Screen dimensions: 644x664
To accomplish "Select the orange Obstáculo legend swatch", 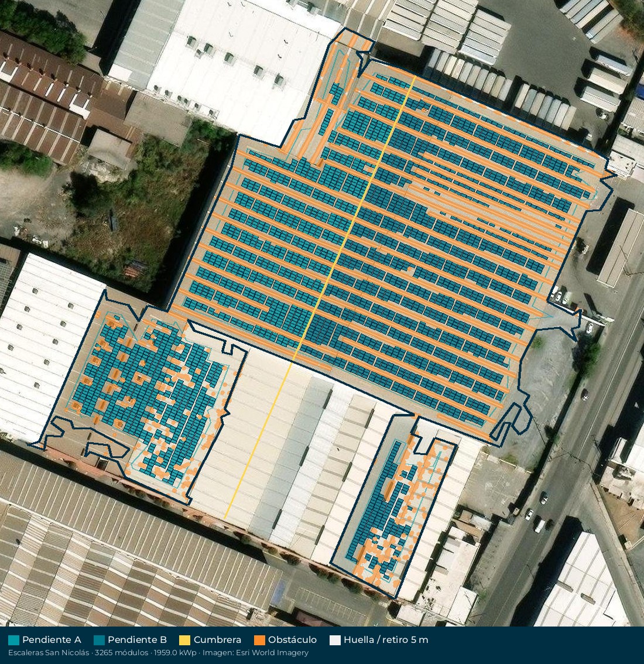I will [259, 640].
